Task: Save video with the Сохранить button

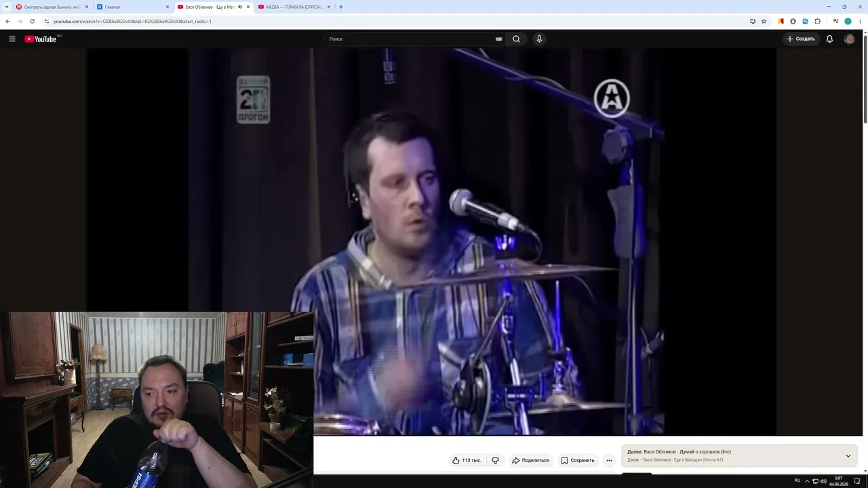Action: [x=578, y=460]
